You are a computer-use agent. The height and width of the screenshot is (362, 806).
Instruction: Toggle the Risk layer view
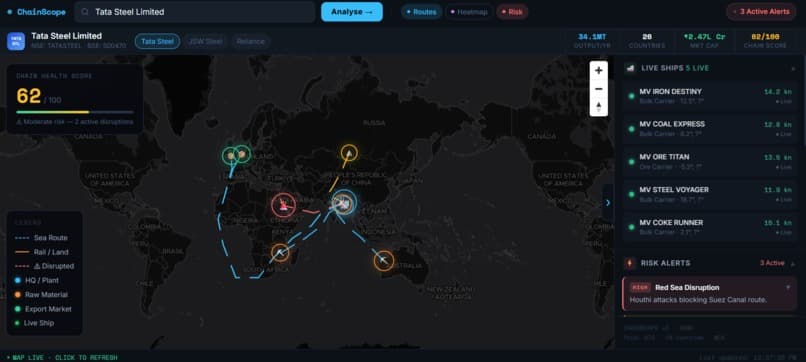(x=512, y=12)
